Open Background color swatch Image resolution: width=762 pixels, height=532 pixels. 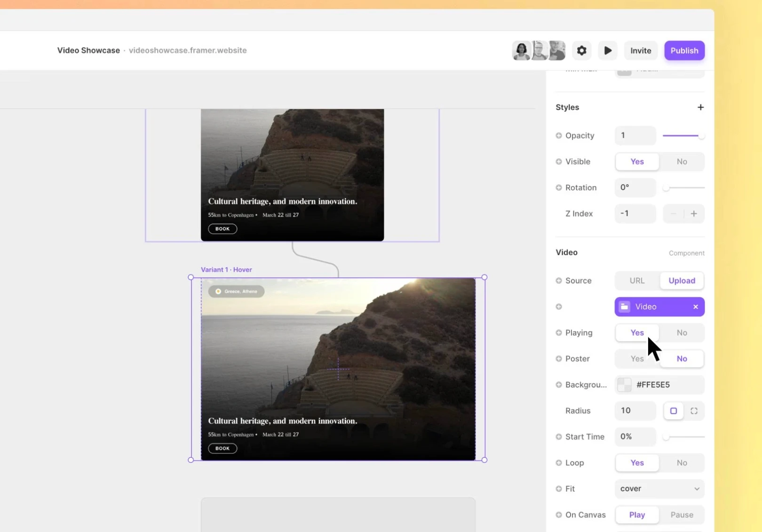point(624,385)
